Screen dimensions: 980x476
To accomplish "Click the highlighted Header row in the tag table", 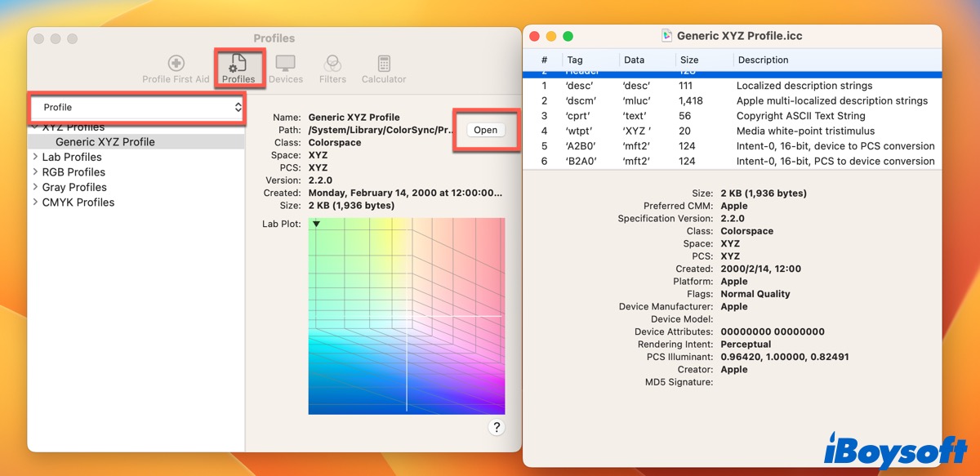I will [732, 74].
